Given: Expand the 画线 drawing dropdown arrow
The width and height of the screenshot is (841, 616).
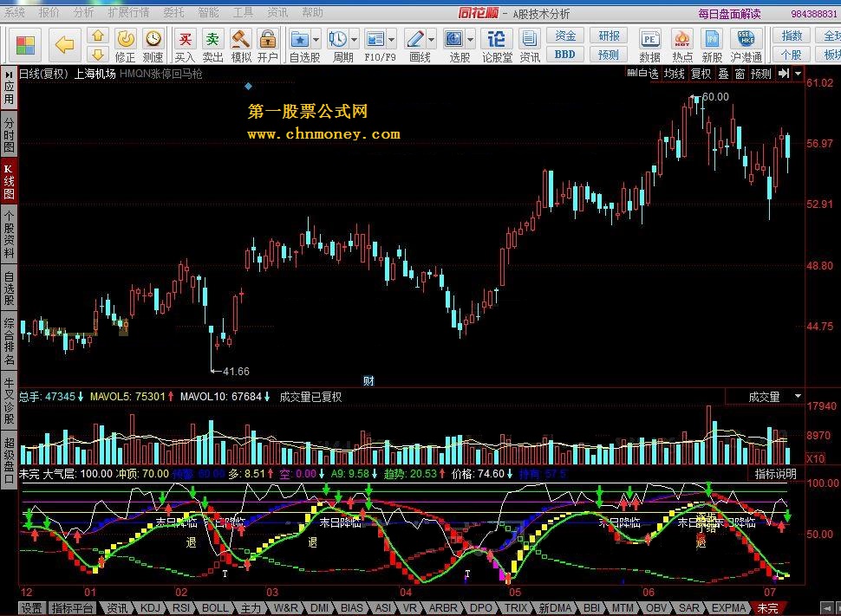Looking at the screenshot, I should 431,39.
